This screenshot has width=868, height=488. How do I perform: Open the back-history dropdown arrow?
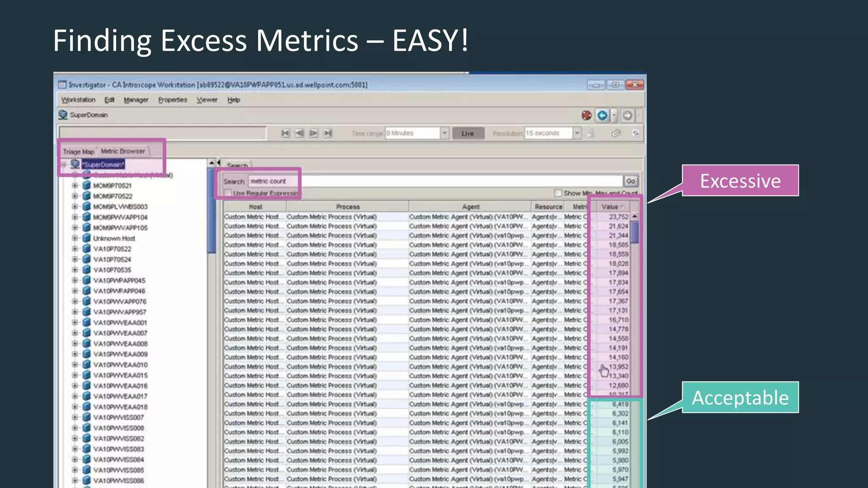[614, 115]
